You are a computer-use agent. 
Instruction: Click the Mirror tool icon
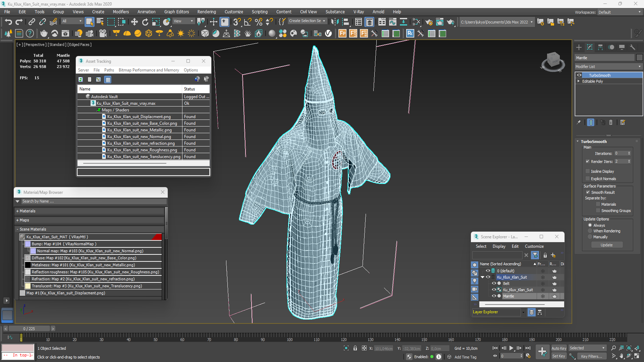point(335,22)
